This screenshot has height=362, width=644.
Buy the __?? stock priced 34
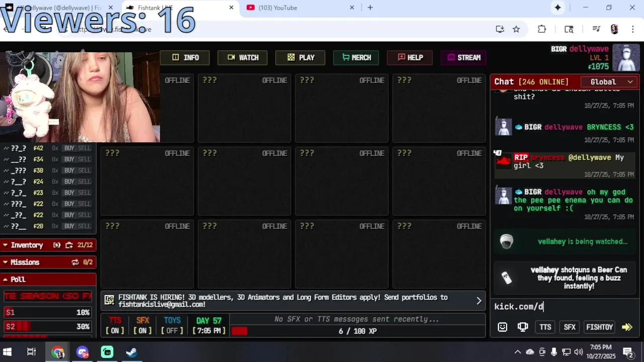69,159
